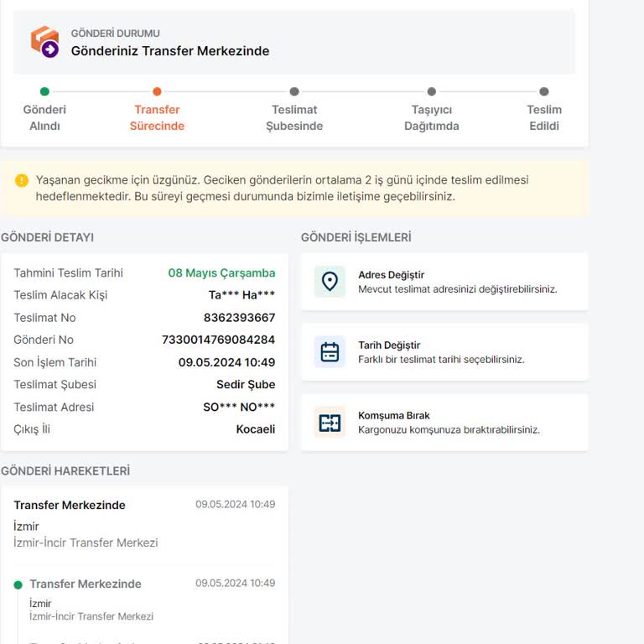The image size is (644, 644).
Task: Click the Teslimat No value 8362393667
Action: coord(239,318)
